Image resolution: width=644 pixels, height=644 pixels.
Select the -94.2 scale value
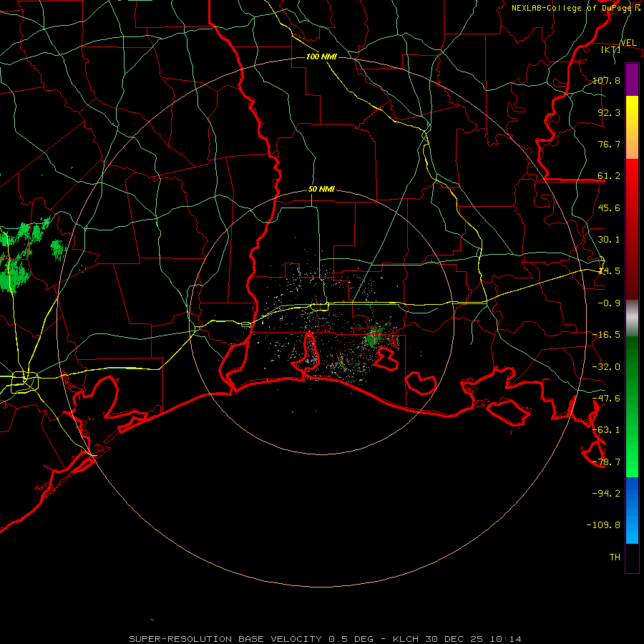click(x=606, y=493)
